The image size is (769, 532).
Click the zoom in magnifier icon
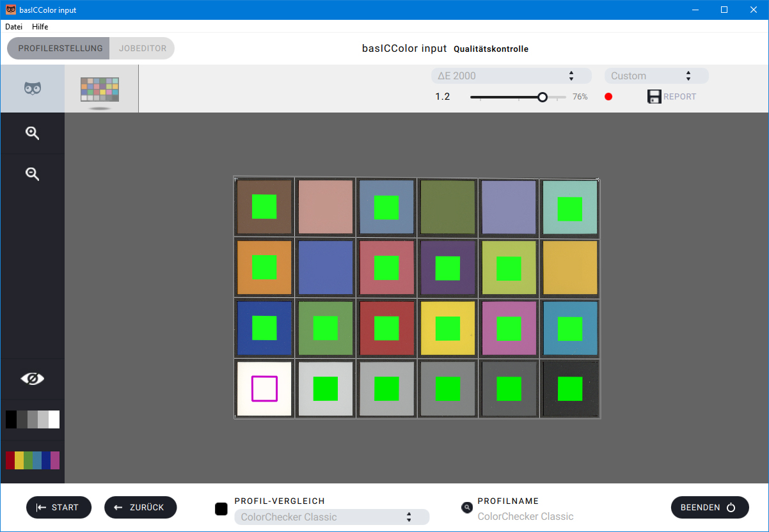[x=33, y=133]
